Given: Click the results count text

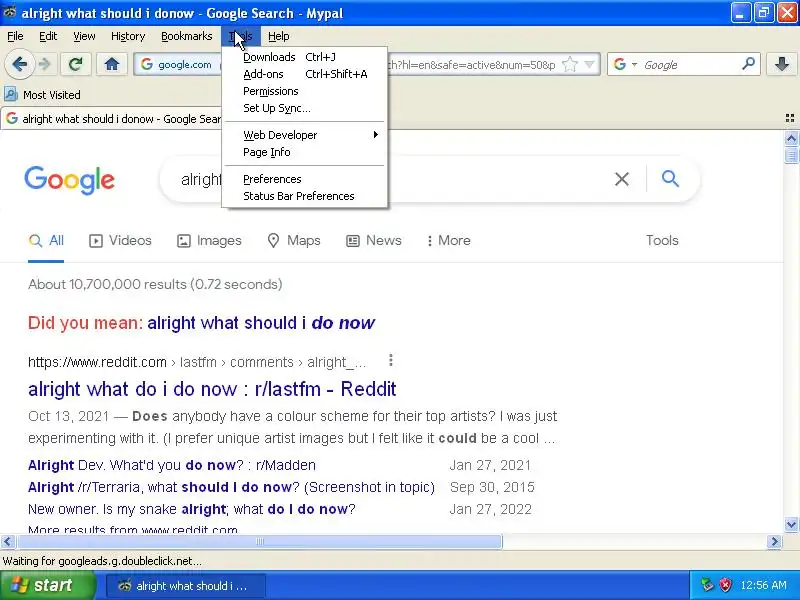Looking at the screenshot, I should 155,284.
